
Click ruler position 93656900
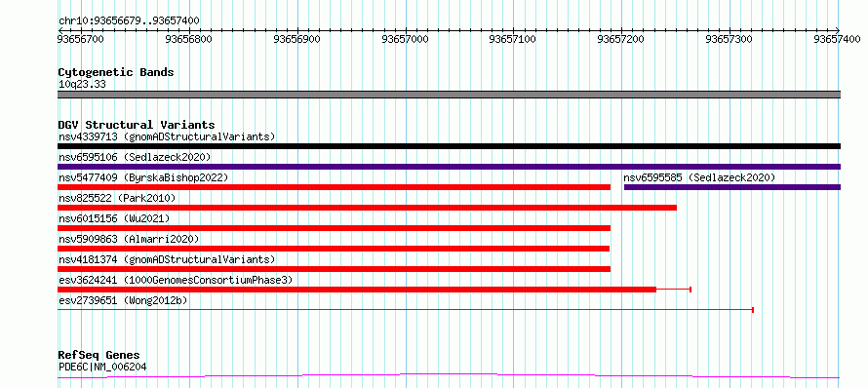(x=297, y=39)
